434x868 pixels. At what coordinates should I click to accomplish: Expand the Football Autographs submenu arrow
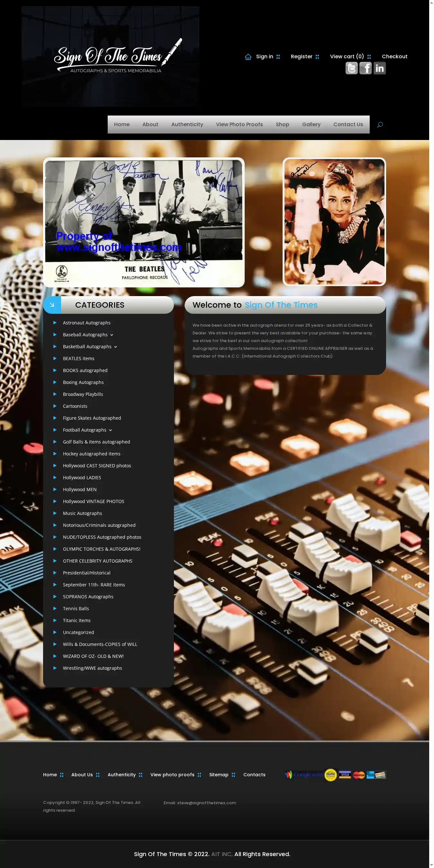point(111,430)
